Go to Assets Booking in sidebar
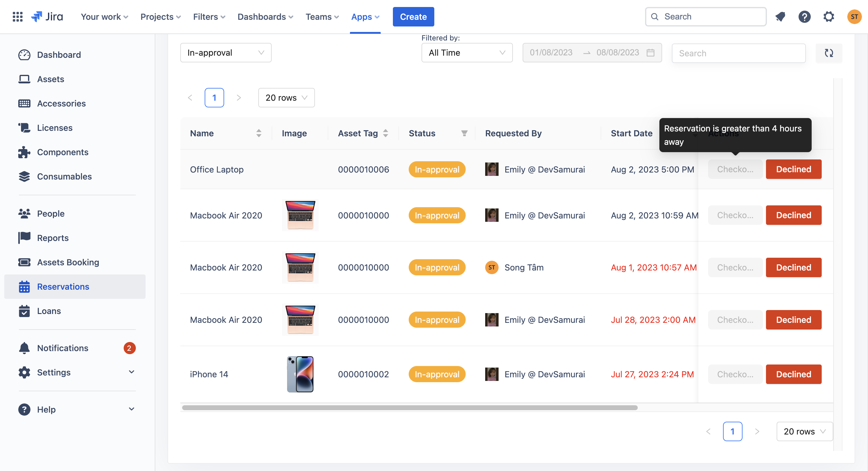This screenshot has width=868, height=471. tap(68, 262)
